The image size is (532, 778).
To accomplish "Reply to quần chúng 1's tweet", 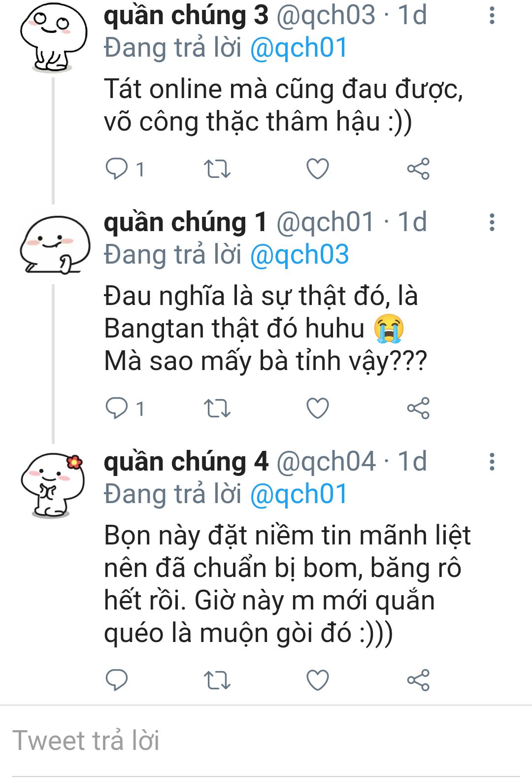I will coord(117,408).
